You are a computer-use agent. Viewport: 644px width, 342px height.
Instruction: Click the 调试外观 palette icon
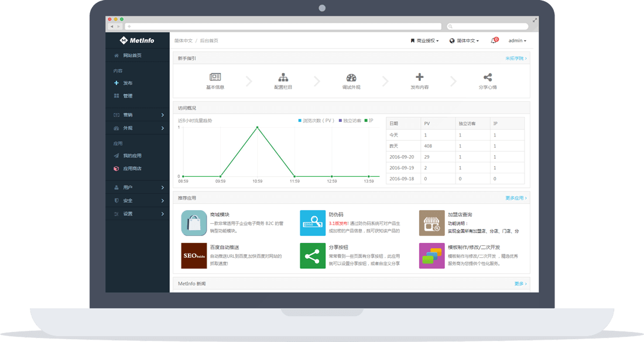point(351,77)
